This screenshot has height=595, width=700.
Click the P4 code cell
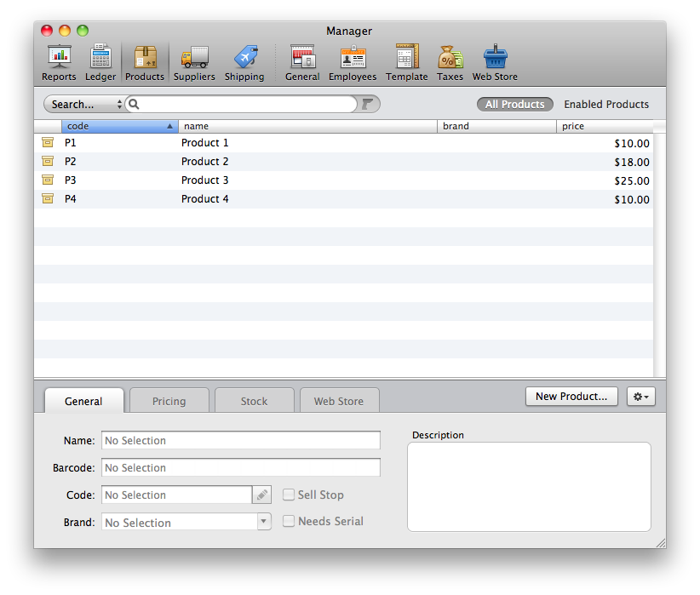70,199
